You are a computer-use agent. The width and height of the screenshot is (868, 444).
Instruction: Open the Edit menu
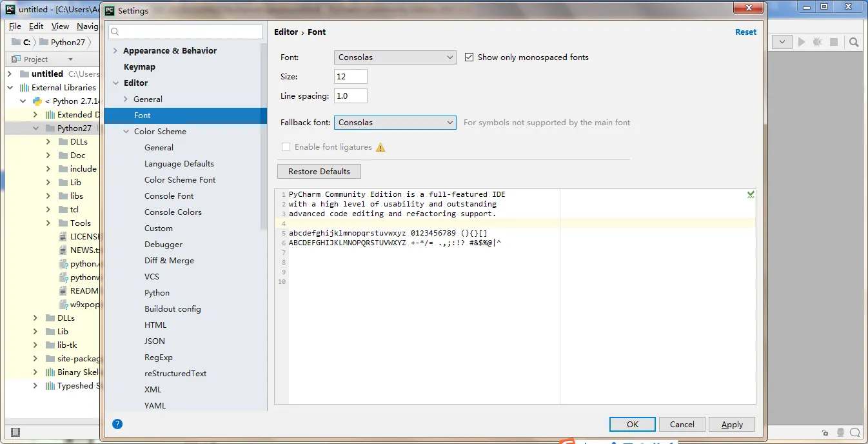(x=36, y=26)
